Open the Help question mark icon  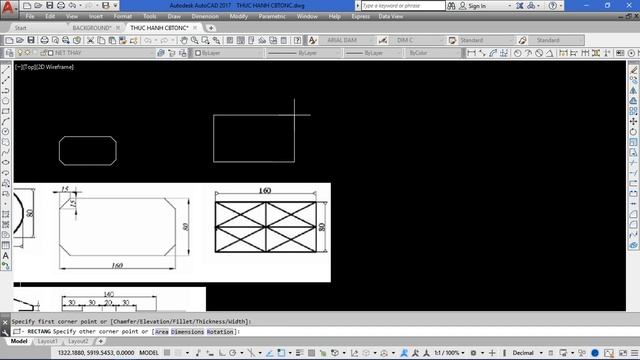click(x=298, y=40)
